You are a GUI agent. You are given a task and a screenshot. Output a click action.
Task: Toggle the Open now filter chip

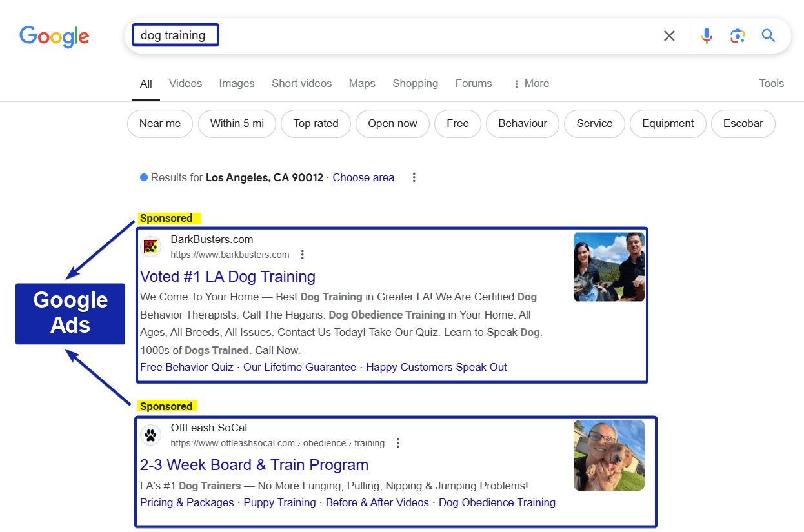392,123
